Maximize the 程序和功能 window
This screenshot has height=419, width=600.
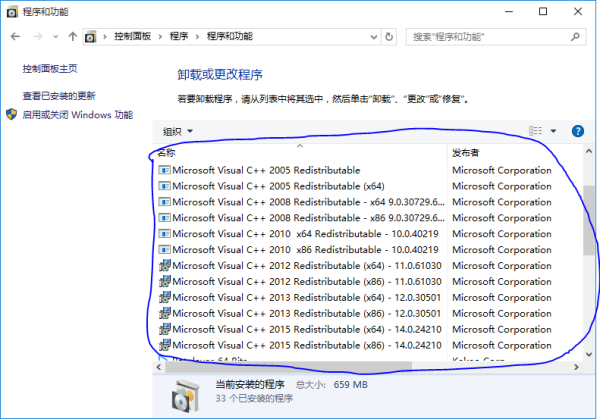543,11
